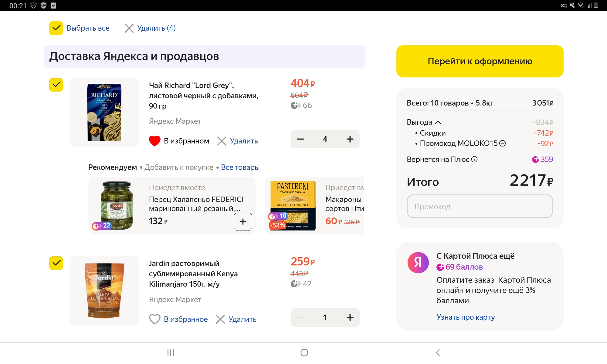Open the 'Чай Richard Lord Grey' product title
This screenshot has height=364, width=607.
[204, 96]
